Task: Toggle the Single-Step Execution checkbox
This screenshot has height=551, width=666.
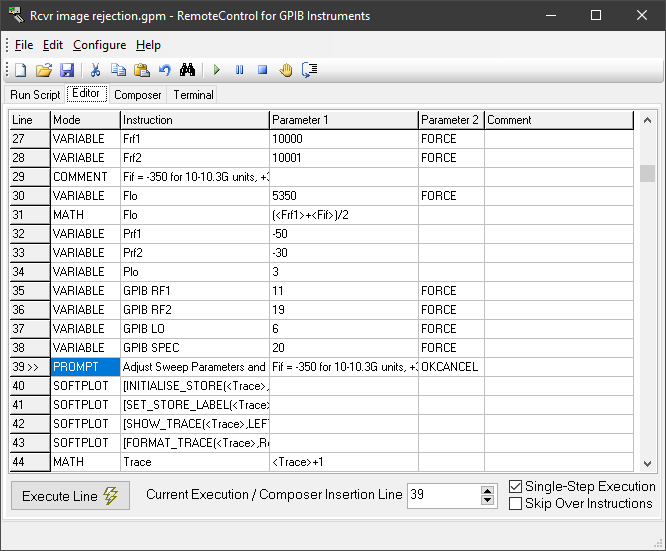Action: (x=515, y=487)
